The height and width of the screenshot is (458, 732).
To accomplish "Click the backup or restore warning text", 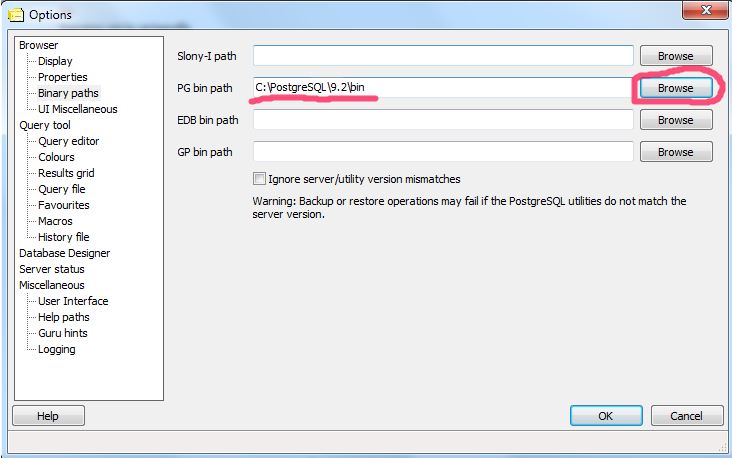I will (x=469, y=208).
